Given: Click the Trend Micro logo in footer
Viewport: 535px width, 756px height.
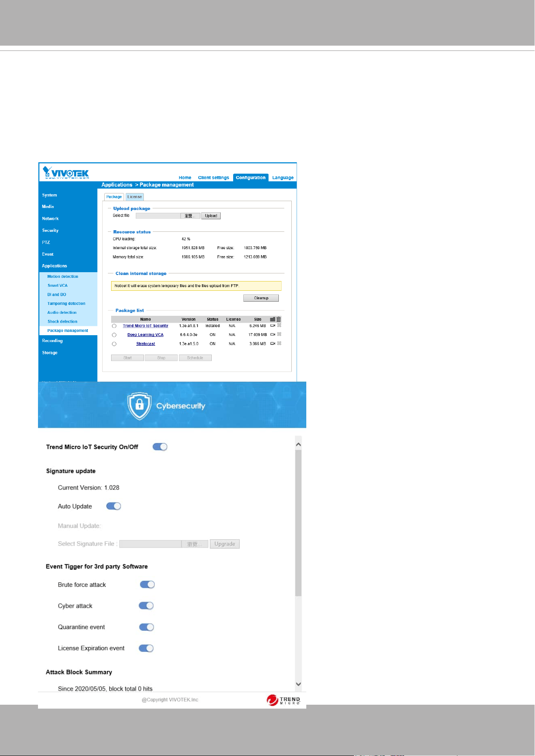Looking at the screenshot, I should (284, 700).
